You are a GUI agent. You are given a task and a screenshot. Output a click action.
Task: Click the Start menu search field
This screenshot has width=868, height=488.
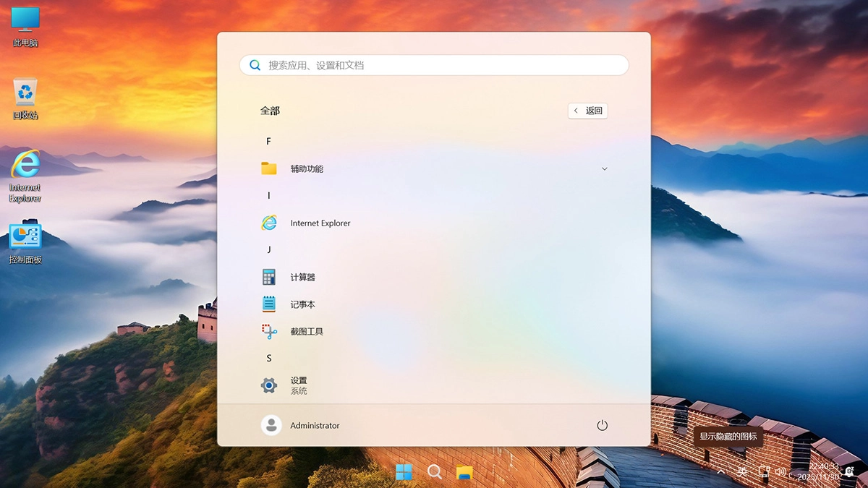[433, 64]
